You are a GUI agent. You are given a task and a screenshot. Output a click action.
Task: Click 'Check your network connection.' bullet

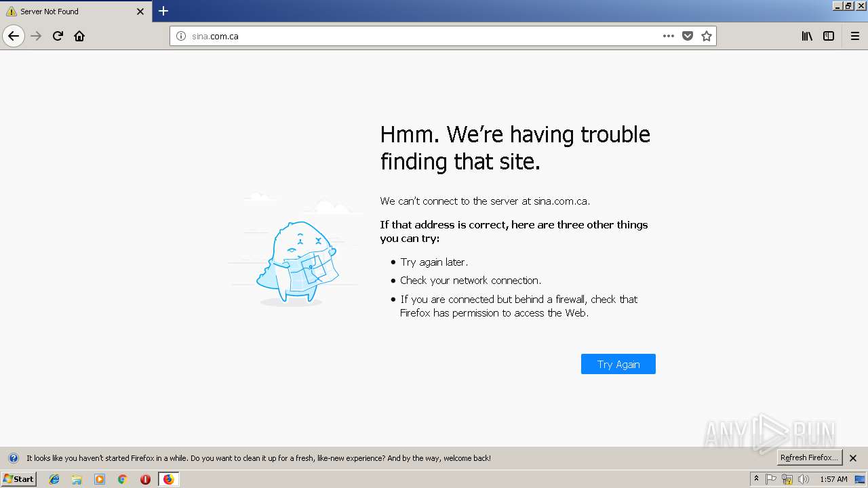(471, 281)
